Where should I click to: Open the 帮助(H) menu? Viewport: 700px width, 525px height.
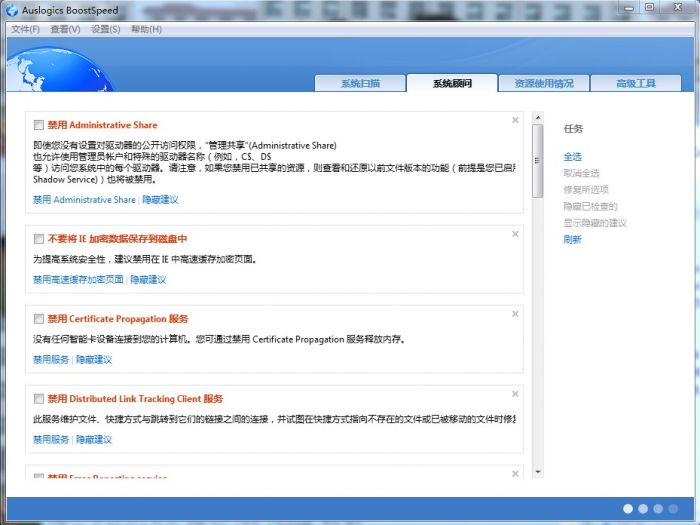click(x=146, y=29)
